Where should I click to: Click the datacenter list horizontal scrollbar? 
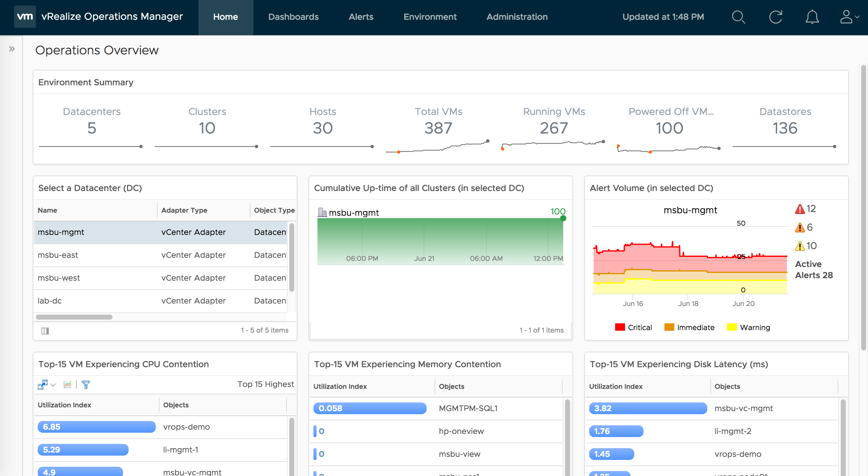click(74, 317)
